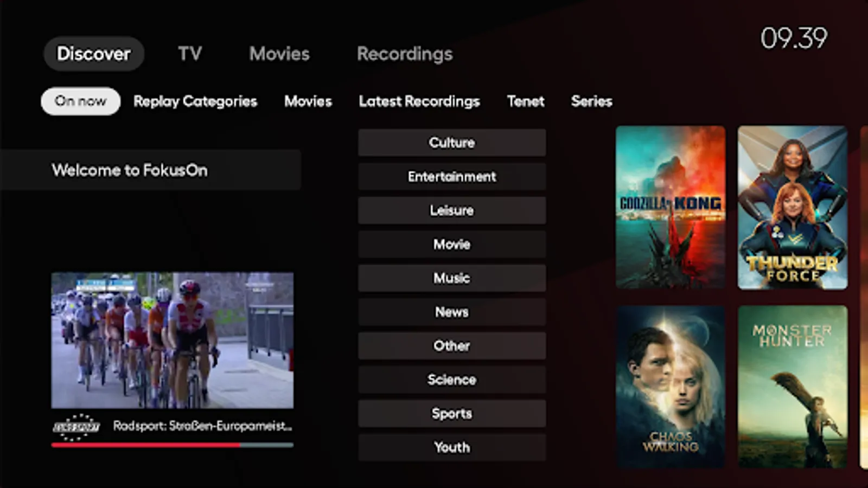This screenshot has width=868, height=488.
Task: Browse the News category
Action: (452, 312)
